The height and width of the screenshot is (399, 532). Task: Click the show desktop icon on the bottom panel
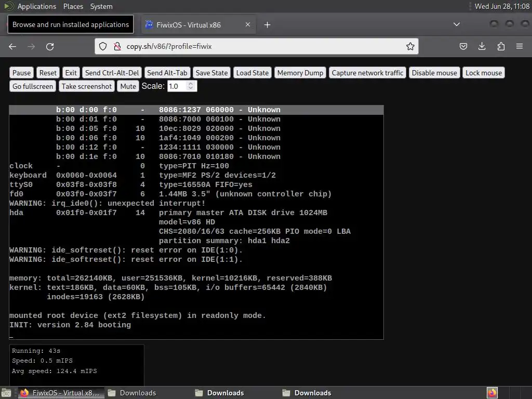click(6, 393)
